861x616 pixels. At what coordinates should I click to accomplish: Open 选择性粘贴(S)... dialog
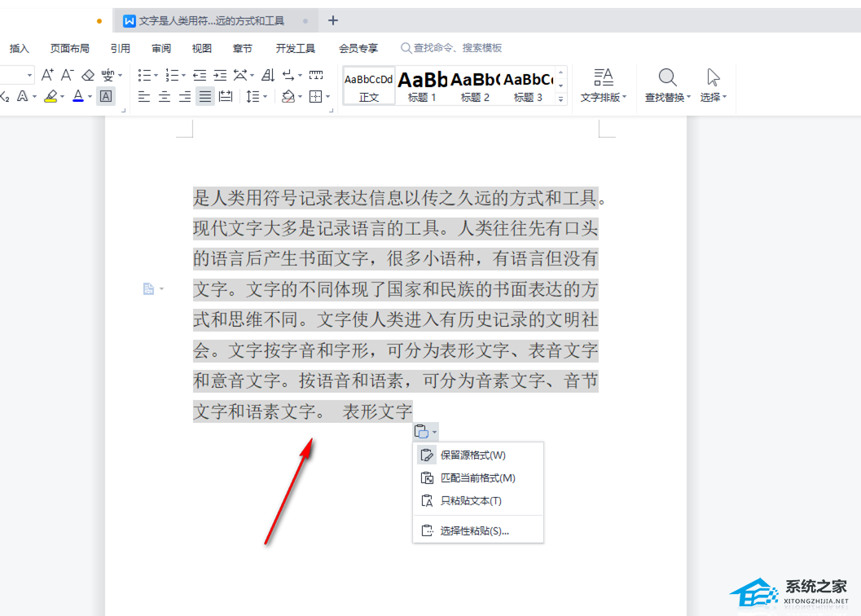tap(478, 530)
